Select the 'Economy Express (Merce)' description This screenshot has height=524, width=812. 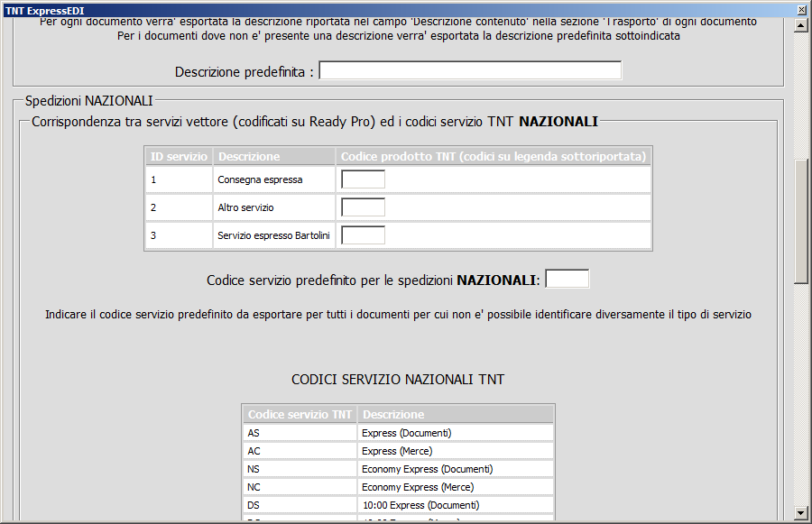(456, 487)
